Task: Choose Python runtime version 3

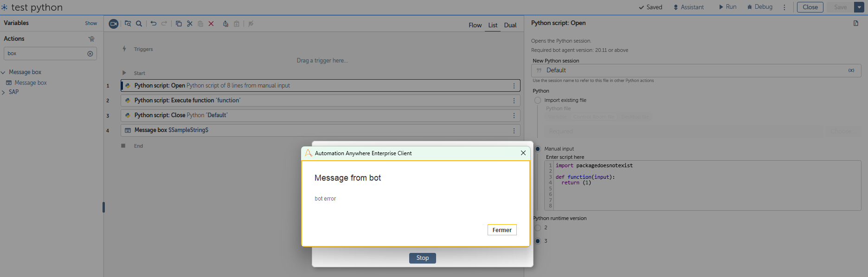Action: pos(538,241)
